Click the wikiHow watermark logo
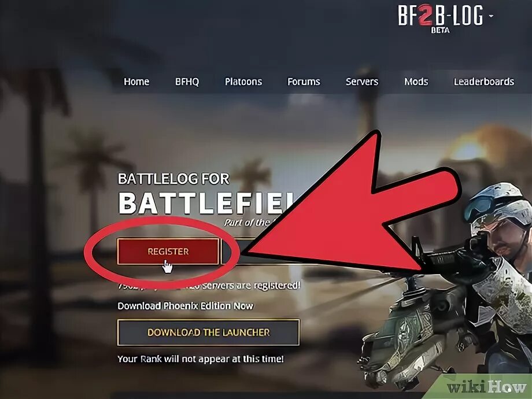Image resolution: width=532 pixels, height=399 pixels. 486,387
